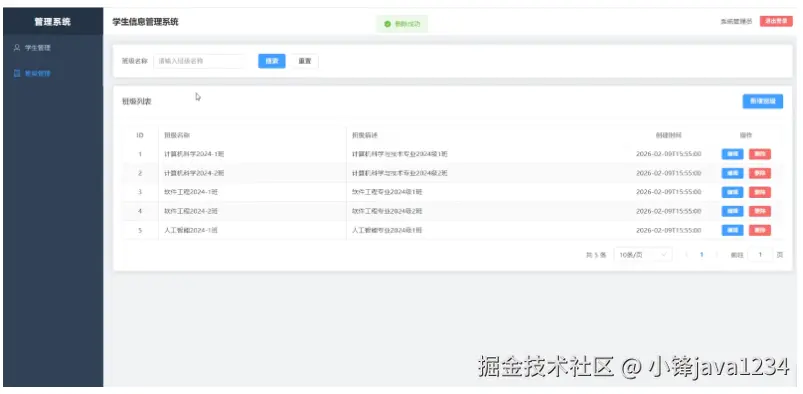Click the creation time of ID 5 row
This screenshot has height=394, width=803.
(668, 230)
